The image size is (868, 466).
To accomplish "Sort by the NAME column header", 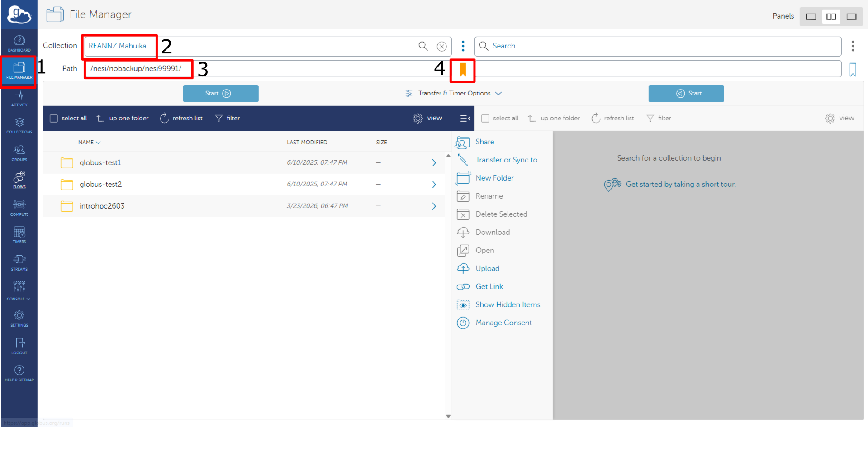I will click(89, 143).
